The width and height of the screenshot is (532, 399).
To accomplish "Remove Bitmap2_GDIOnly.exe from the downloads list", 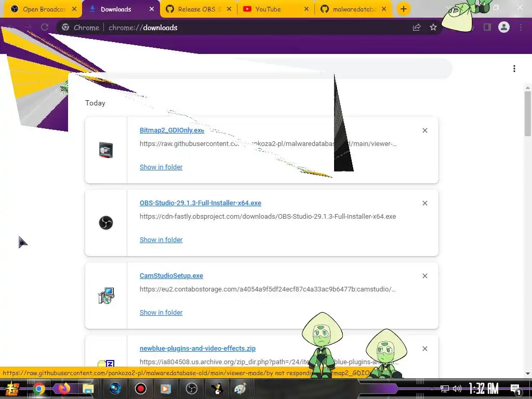I will pos(425,130).
